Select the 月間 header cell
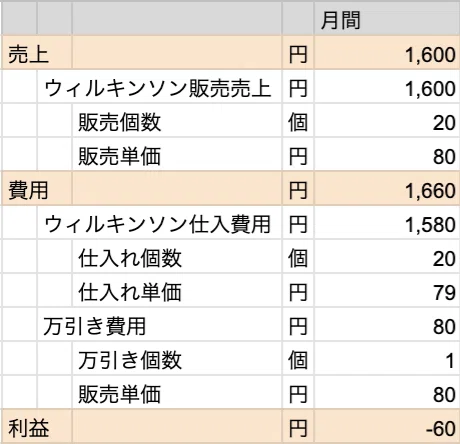 click(x=387, y=19)
